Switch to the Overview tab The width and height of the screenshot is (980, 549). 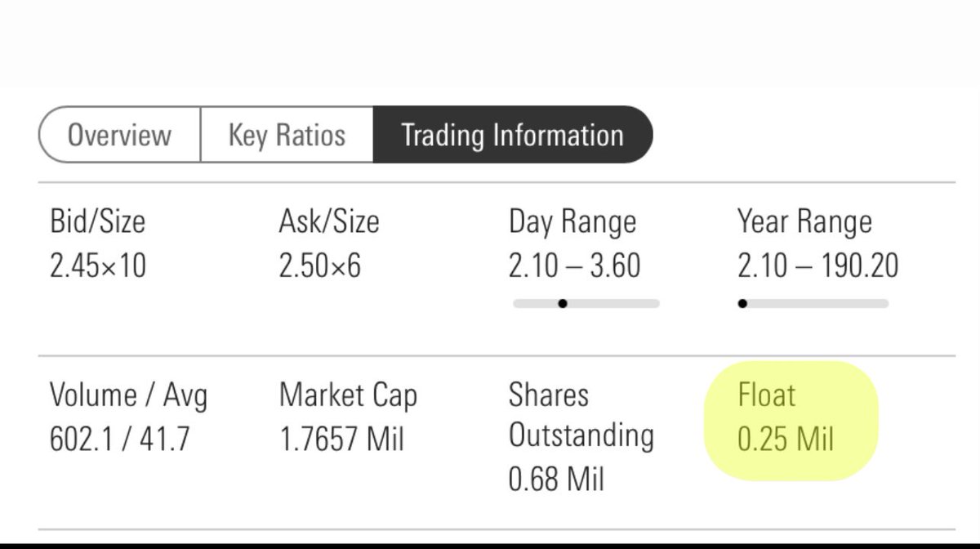point(119,135)
